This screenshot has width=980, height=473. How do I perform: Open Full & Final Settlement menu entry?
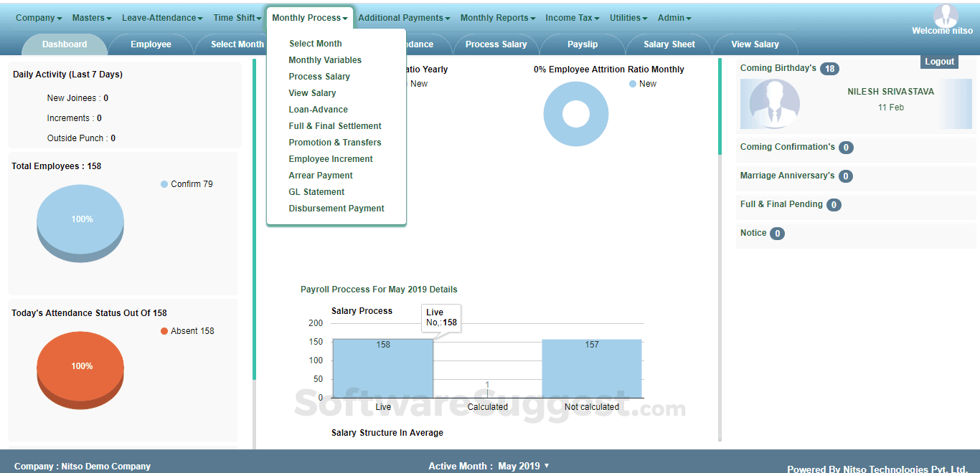click(335, 126)
